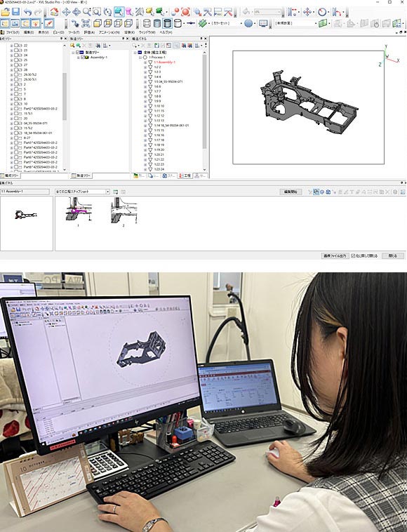This screenshot has width=407, height=532.
Task: Reset to the home view icon
Action: click(x=54, y=12)
